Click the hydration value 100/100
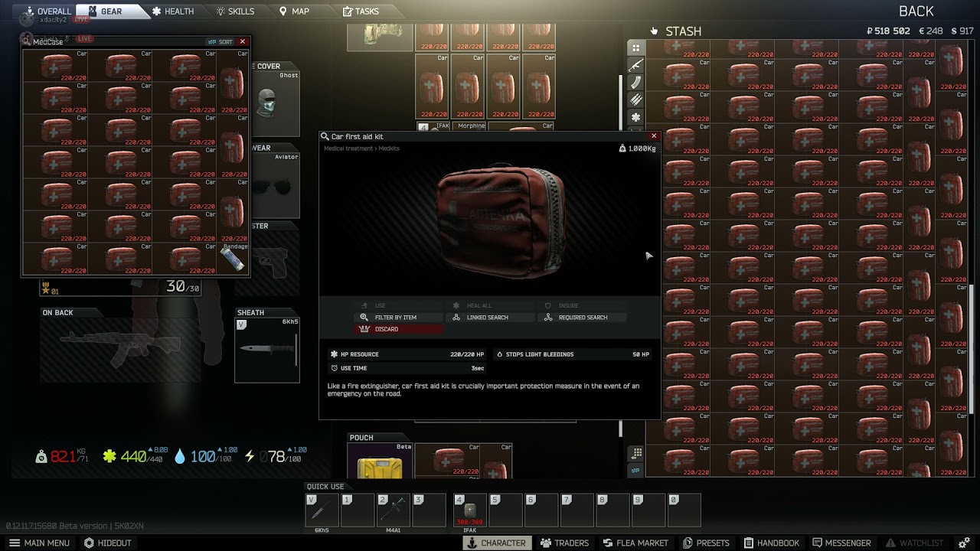 tap(206, 456)
